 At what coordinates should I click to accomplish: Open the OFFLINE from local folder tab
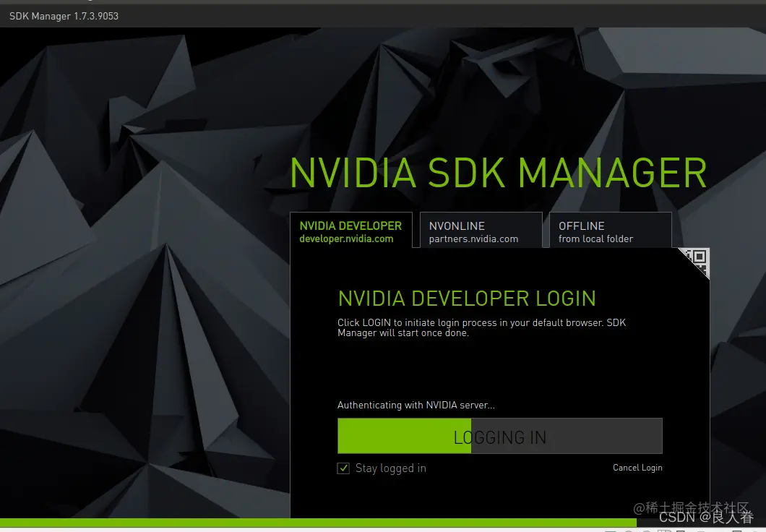click(610, 231)
